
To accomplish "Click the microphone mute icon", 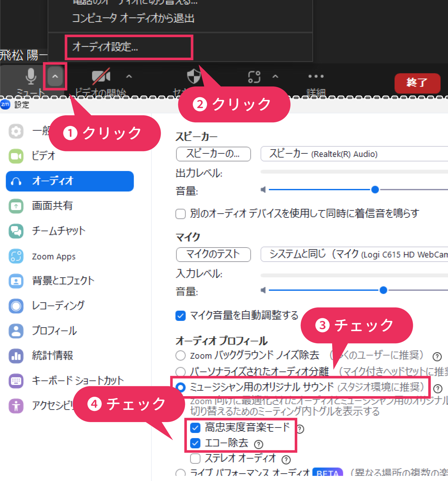I will [31, 77].
